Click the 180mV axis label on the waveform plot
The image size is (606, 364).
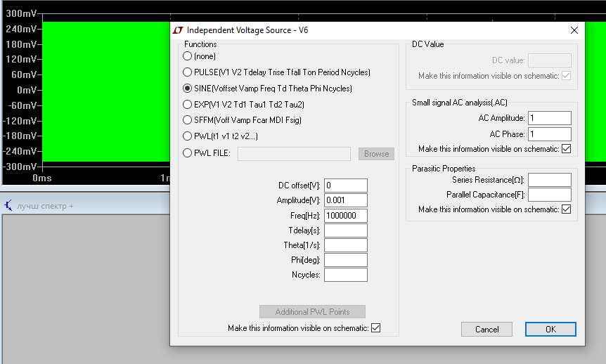(x=21, y=44)
